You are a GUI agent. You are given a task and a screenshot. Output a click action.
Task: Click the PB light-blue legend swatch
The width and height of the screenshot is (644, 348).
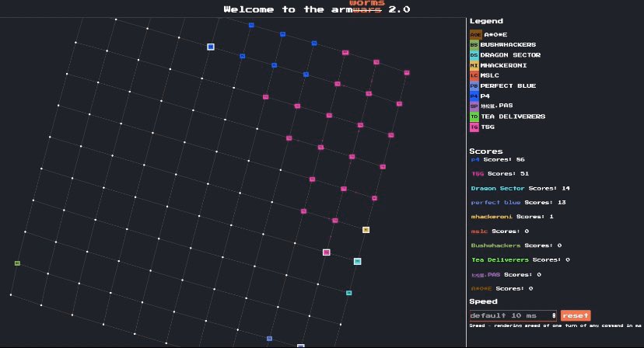coord(474,85)
